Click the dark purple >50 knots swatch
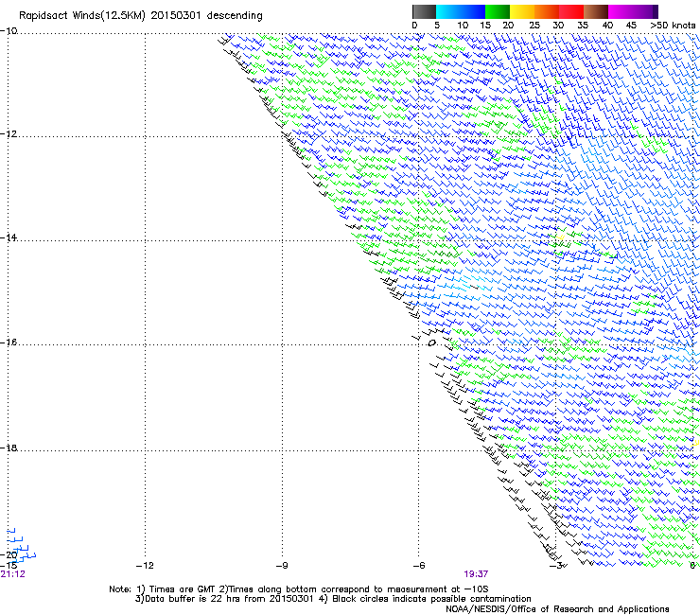 click(655, 11)
